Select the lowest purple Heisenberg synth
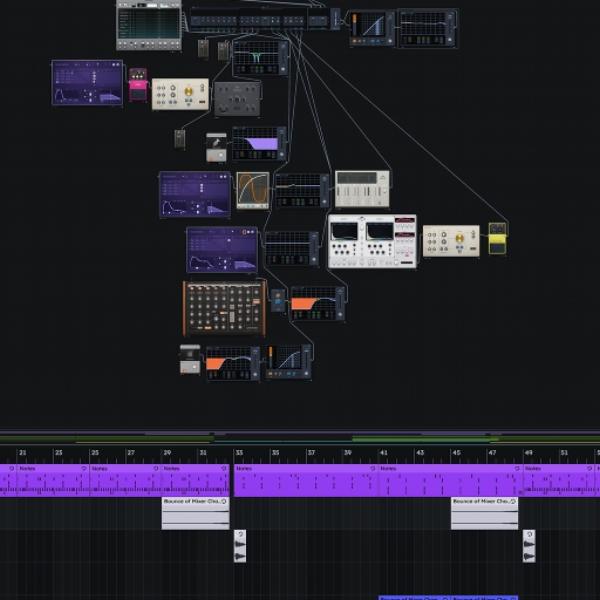 click(x=222, y=250)
